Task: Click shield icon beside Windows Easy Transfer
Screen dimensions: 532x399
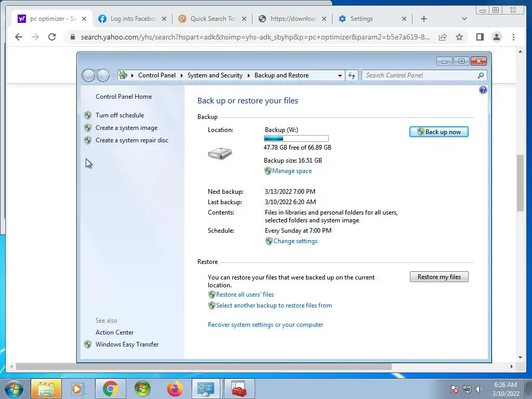Action: point(88,344)
